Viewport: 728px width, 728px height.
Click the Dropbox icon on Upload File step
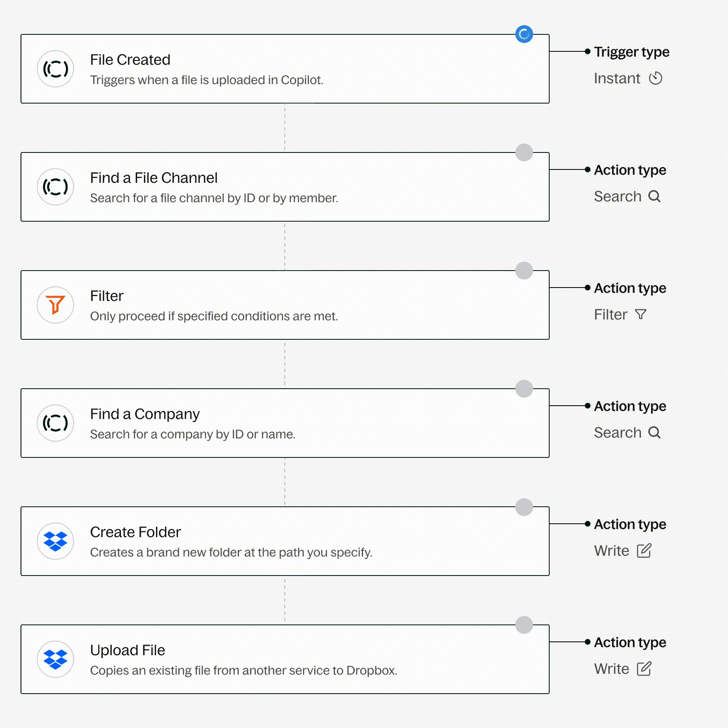tap(55, 659)
